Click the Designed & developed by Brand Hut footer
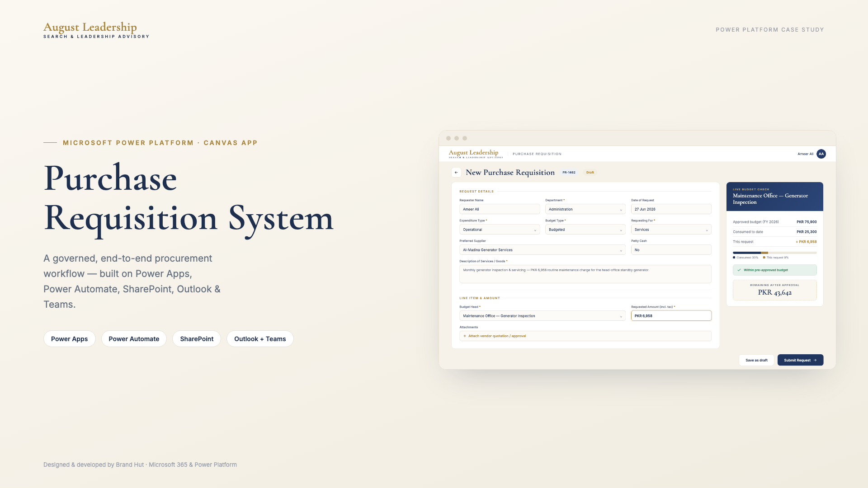This screenshot has width=868, height=488. point(140,465)
